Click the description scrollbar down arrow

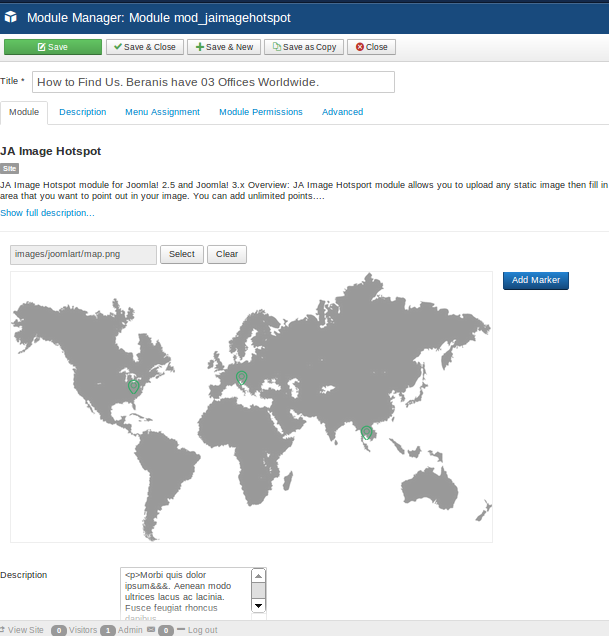258,606
